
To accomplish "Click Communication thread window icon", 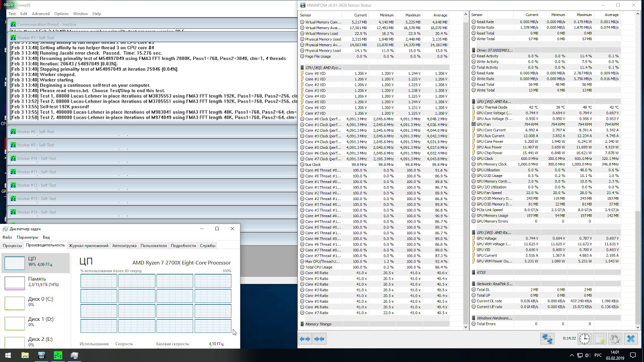I will (x=13, y=24).
